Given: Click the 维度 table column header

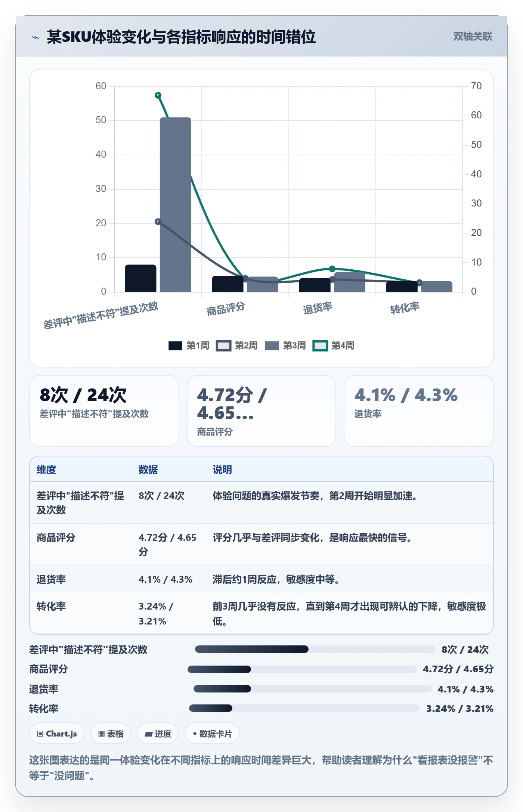Looking at the screenshot, I should click(46, 469).
